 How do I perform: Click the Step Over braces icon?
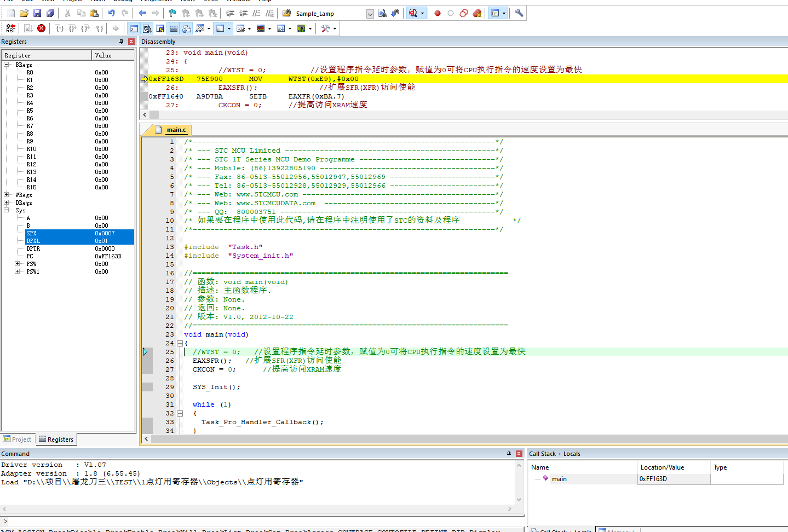tap(72, 28)
